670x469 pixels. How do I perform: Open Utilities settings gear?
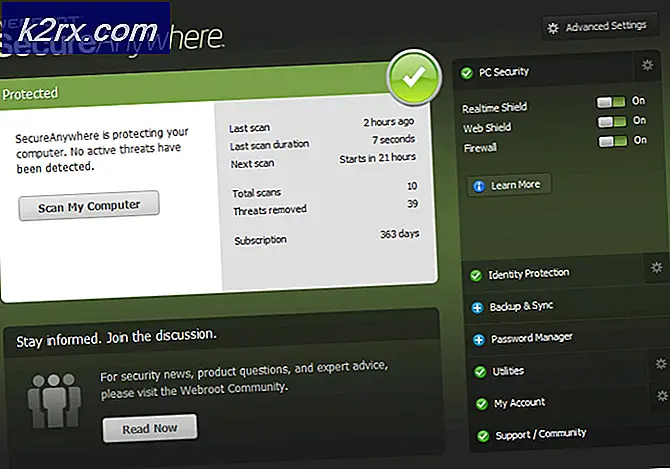(661, 363)
